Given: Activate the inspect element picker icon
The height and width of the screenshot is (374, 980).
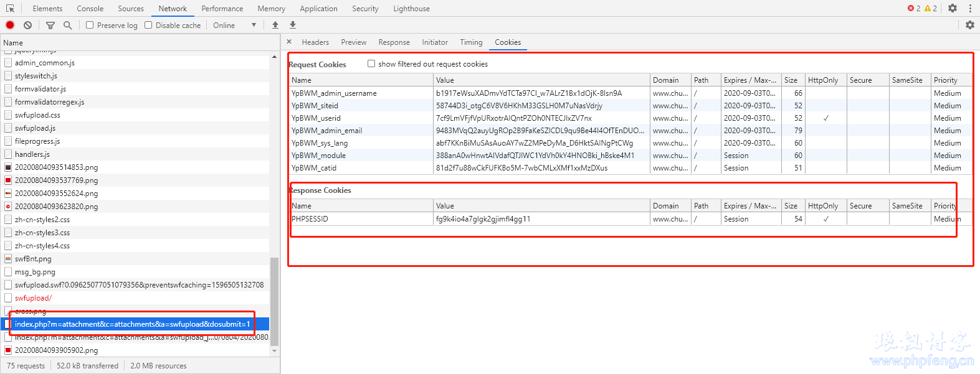Looking at the screenshot, I should [10, 9].
